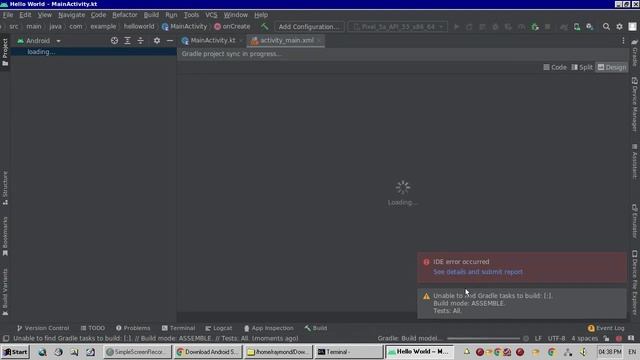Screen dimensions: 640x360
Task: Click Gradle build model progress bar
Action: click(x=483, y=338)
